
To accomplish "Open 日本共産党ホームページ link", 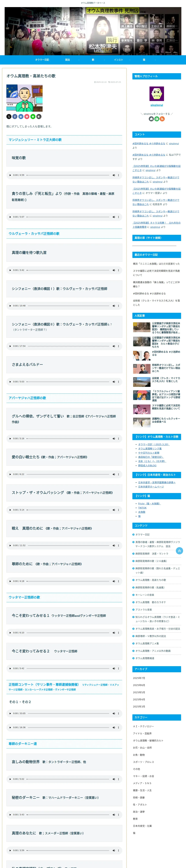I will 151,487.
